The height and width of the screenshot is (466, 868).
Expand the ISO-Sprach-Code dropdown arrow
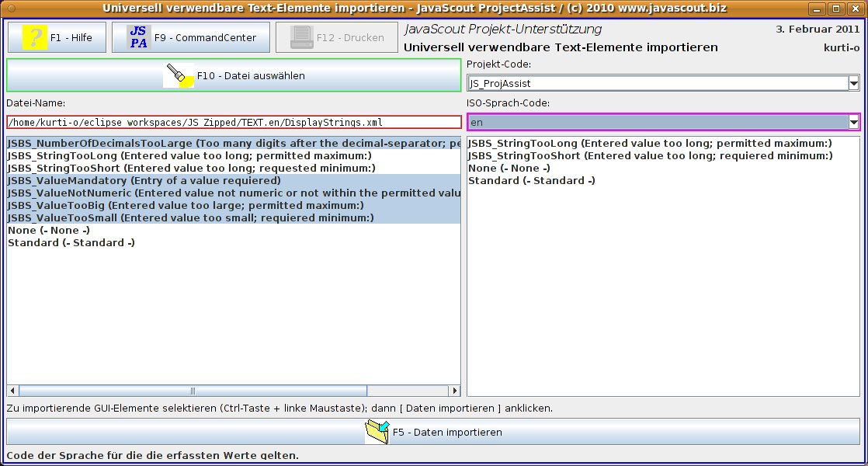click(x=853, y=123)
